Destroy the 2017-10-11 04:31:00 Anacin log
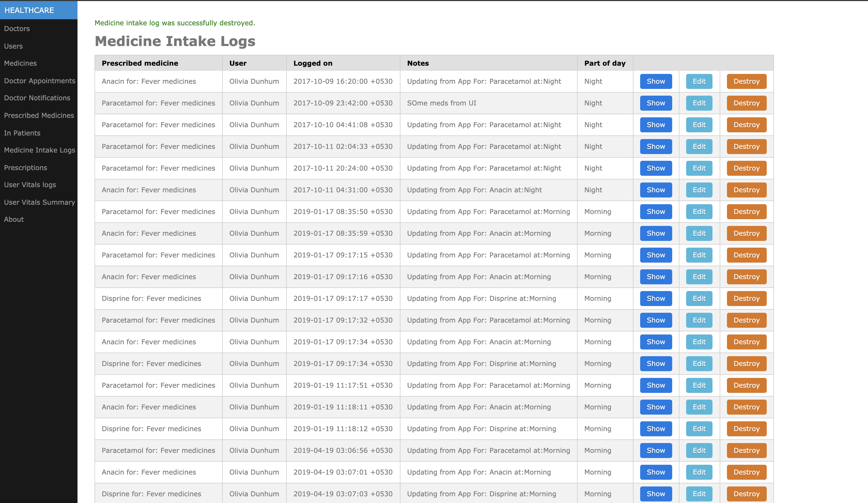Screen dimensions: 868x503 pos(746,190)
